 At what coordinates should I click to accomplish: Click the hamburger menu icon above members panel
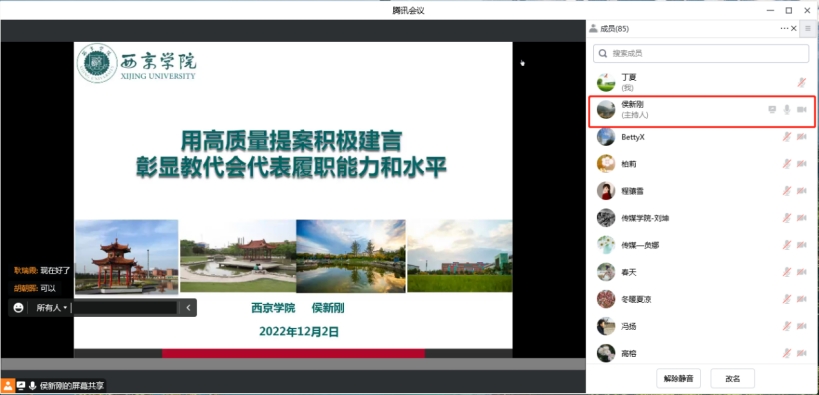[x=809, y=29]
